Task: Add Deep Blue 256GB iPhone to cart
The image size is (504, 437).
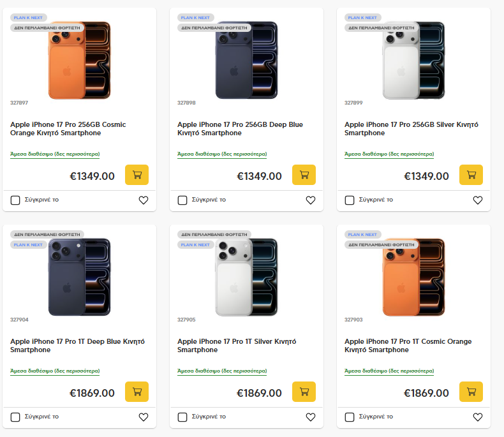Action: tap(304, 175)
